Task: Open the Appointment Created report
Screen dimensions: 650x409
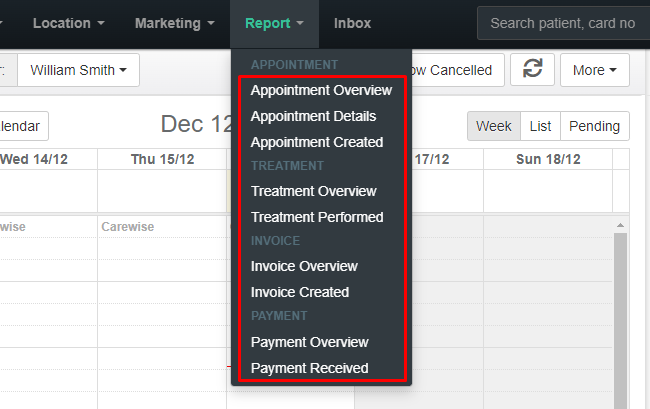Action: (317, 142)
